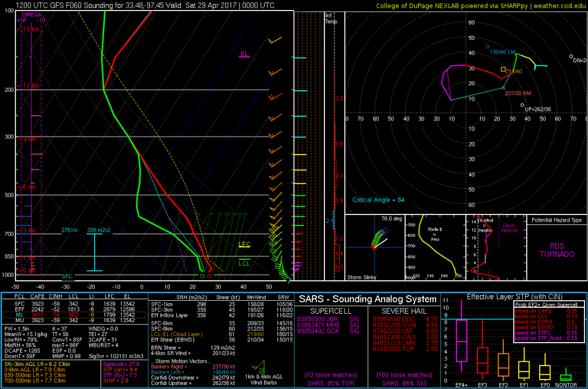The height and width of the screenshot is (389, 588).
Task: Click the "Corfidi Downshear =" line
Action: click(x=193, y=378)
